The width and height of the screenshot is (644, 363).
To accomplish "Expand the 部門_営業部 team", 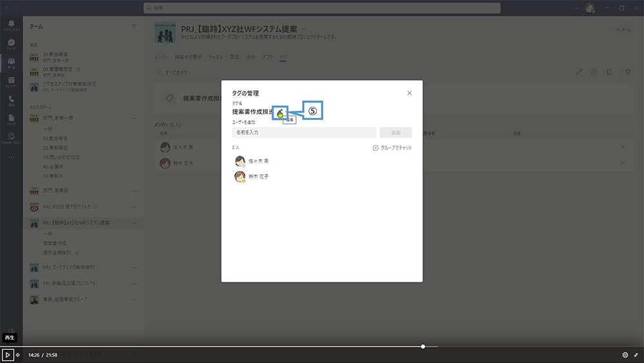I will point(55,191).
